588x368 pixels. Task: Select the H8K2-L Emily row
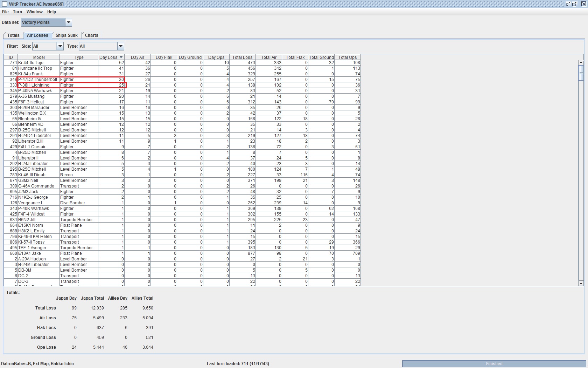click(182, 231)
